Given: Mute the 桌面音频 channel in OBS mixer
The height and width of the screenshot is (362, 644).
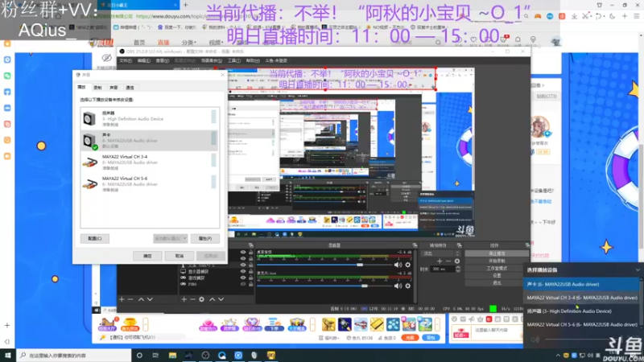Looking at the screenshot, I should click(398, 265).
